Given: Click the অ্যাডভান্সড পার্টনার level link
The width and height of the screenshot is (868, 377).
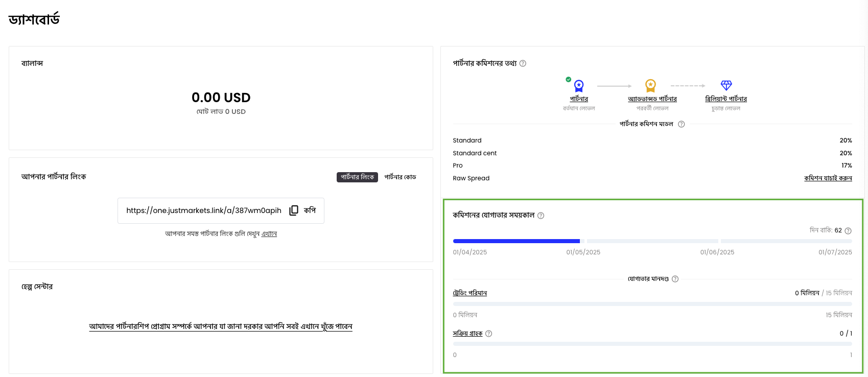Looking at the screenshot, I should coord(652,99).
